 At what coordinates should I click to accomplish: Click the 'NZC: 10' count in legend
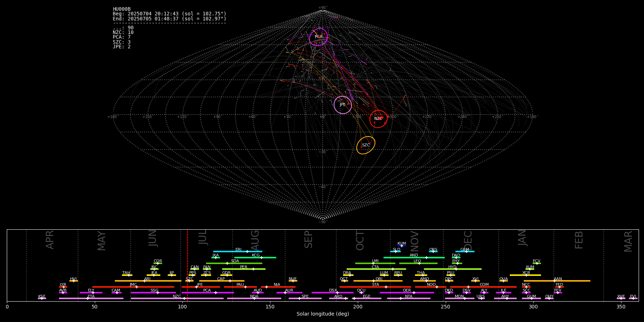pyautogui.click(x=123, y=33)
